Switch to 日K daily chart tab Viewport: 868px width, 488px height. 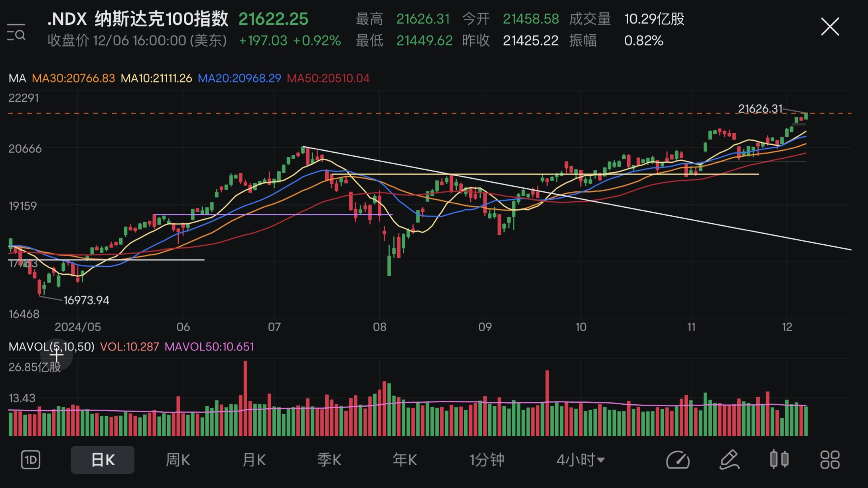(x=103, y=460)
